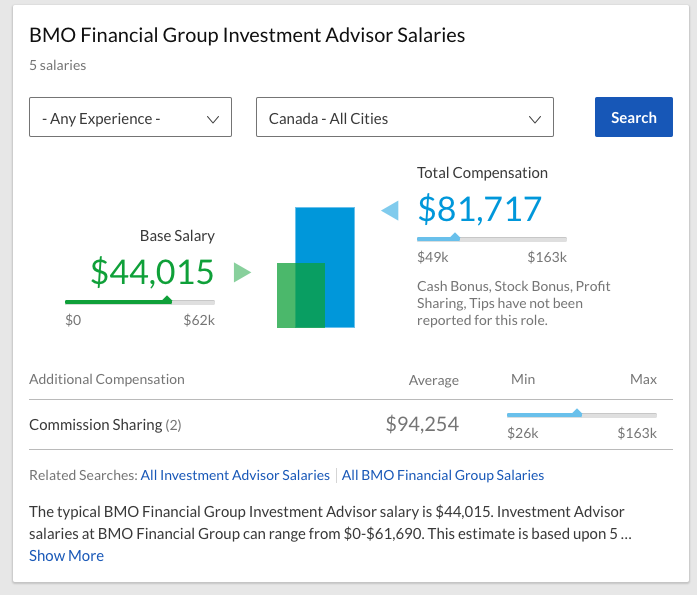697x595 pixels.
Task: Click the $44,015 base salary figure
Action: (x=152, y=272)
